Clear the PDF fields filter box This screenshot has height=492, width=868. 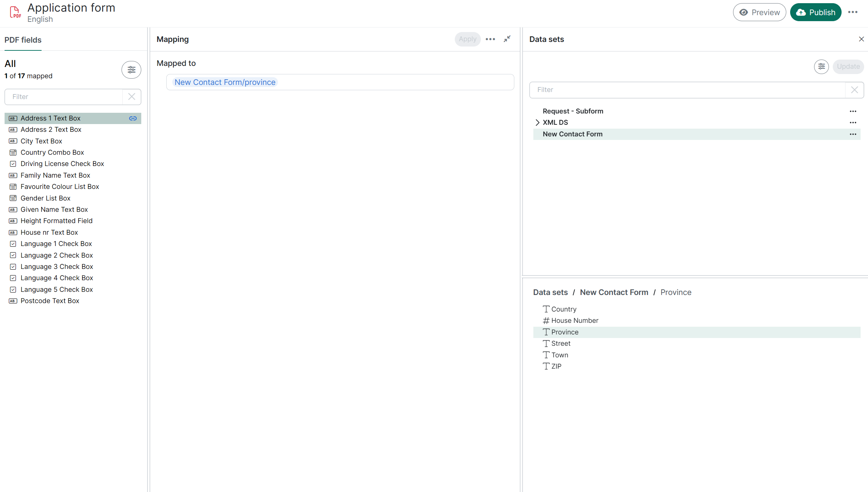[x=132, y=97]
